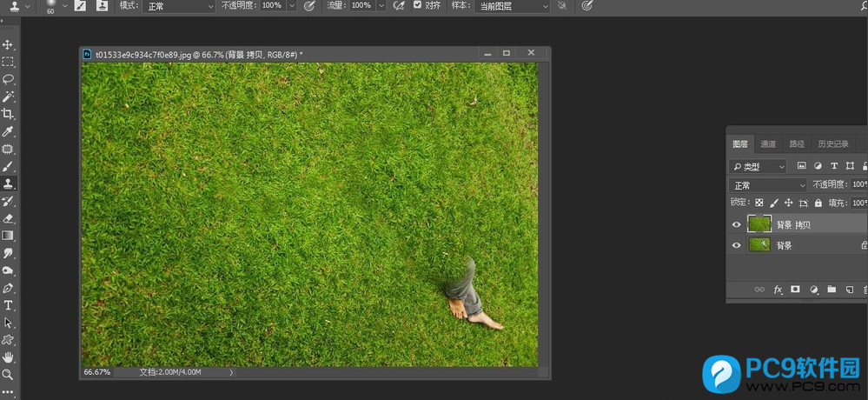Toggle the 对齐 (Aligned) checkbox

(x=418, y=5)
